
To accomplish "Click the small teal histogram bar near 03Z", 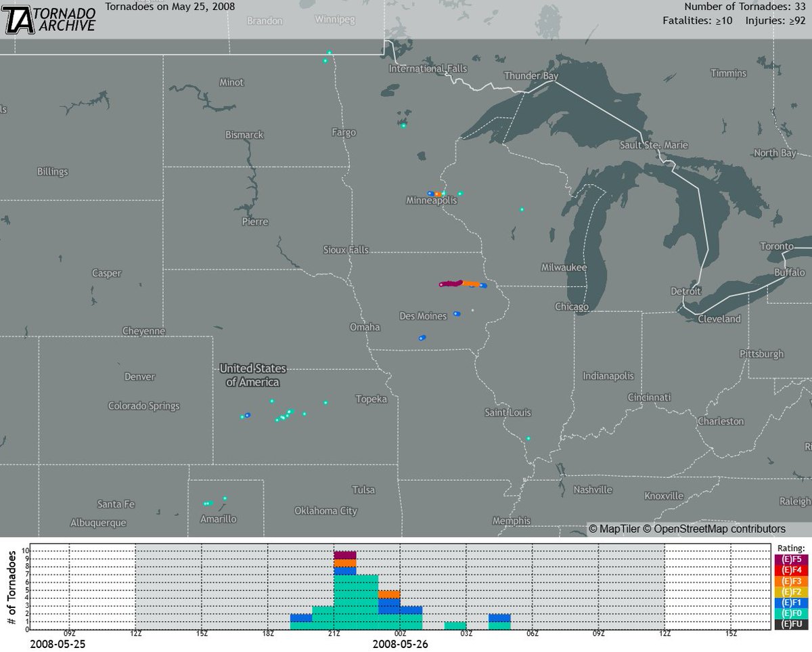I will point(455,626).
